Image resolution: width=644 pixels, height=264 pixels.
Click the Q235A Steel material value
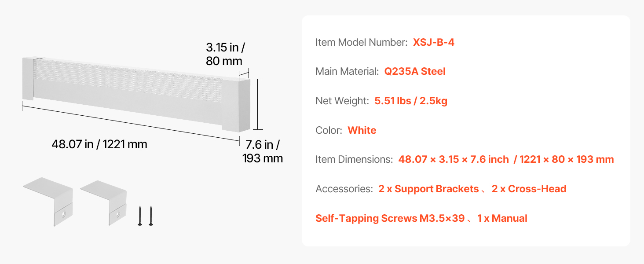point(415,71)
